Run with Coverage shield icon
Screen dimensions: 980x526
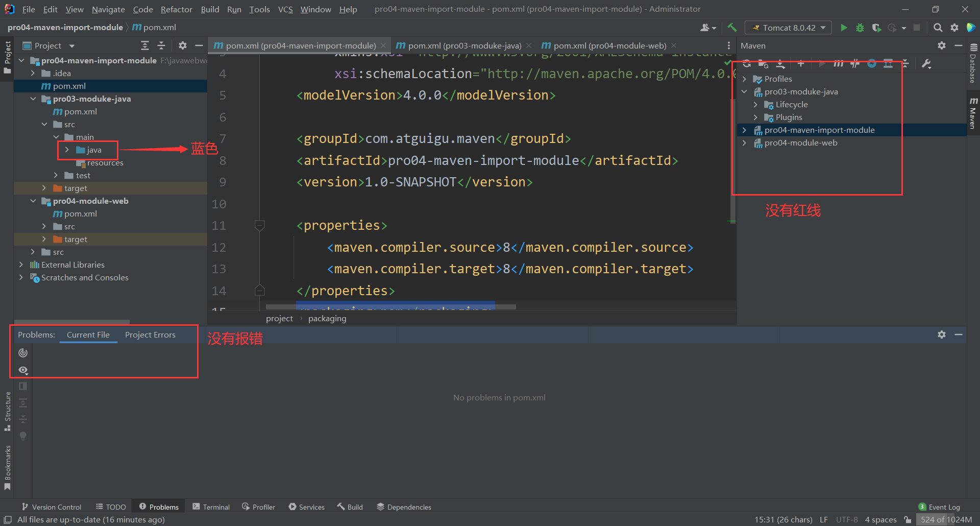(x=876, y=28)
